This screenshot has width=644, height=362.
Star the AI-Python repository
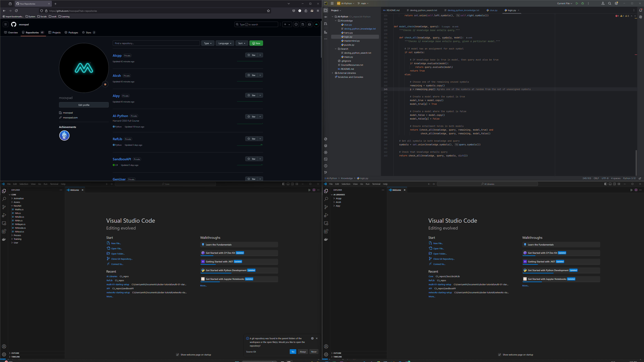pyautogui.click(x=251, y=116)
